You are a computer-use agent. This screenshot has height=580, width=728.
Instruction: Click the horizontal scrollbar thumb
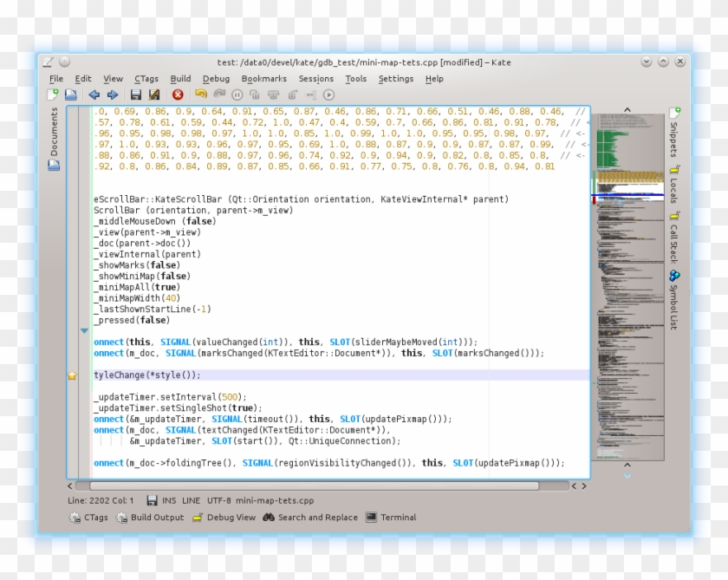315,486
